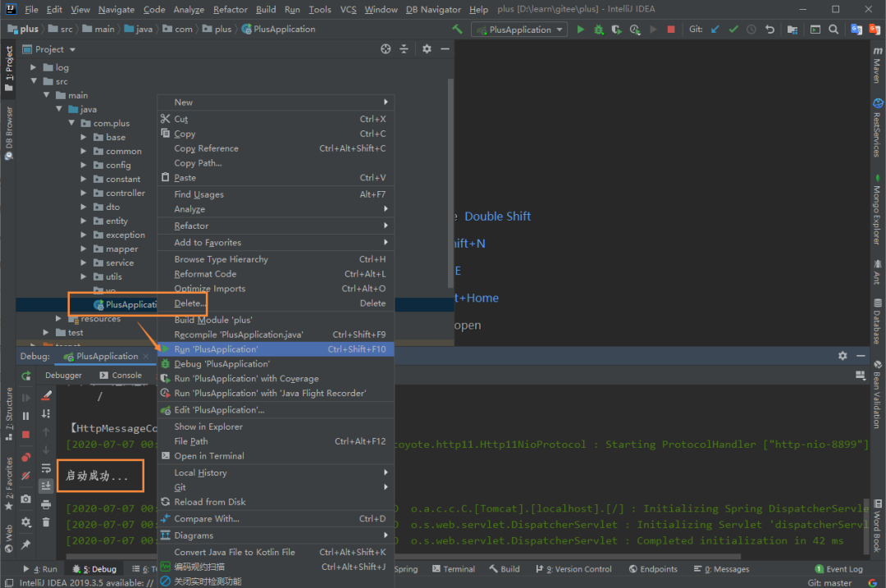Open the Endpoints tool window

pyautogui.click(x=653, y=569)
